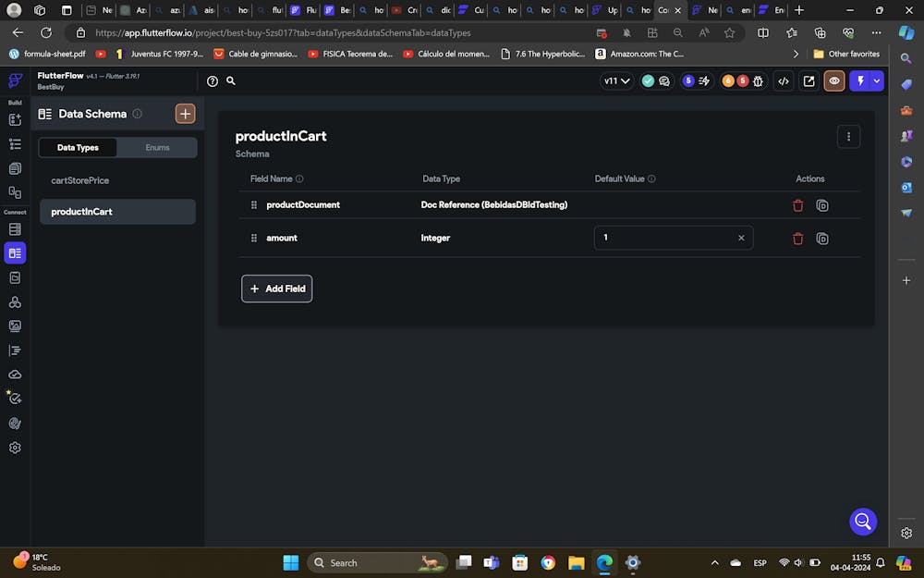
Task: Show hidden system tray icons
Action: point(714,562)
